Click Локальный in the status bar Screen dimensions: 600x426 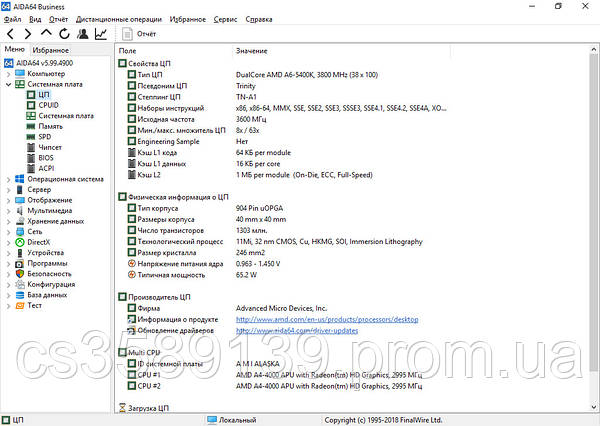pyautogui.click(x=232, y=420)
